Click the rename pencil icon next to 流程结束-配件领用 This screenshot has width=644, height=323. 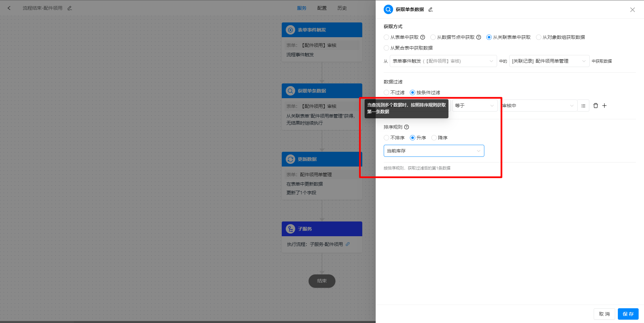coord(70,8)
